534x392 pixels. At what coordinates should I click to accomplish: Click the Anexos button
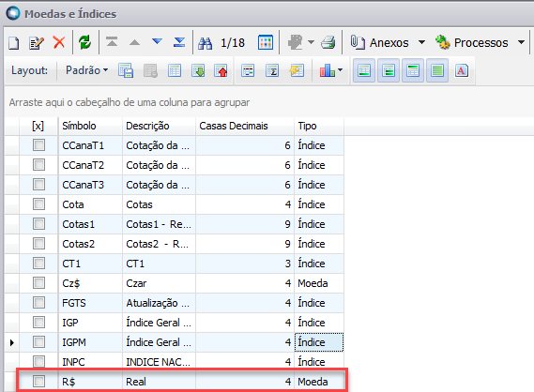click(x=380, y=43)
